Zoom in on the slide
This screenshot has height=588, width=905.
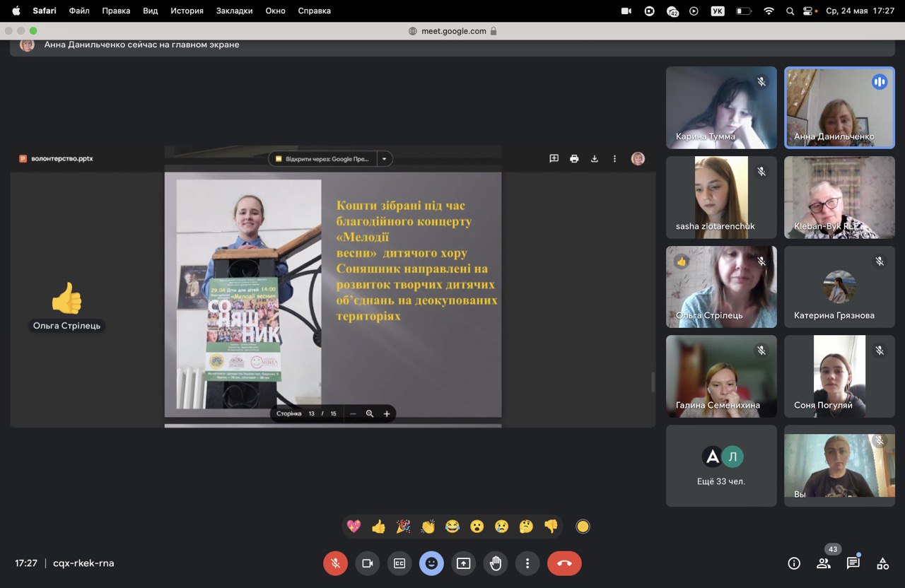[387, 413]
